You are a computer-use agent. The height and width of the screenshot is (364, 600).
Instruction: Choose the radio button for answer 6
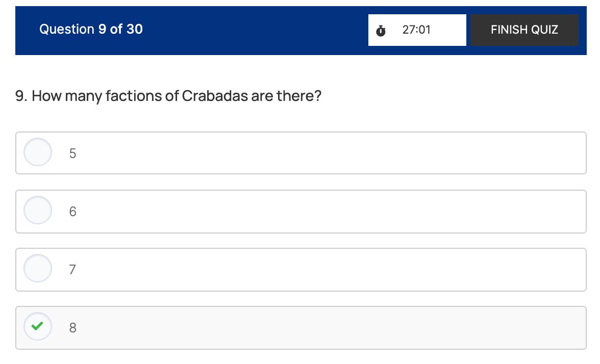38,210
